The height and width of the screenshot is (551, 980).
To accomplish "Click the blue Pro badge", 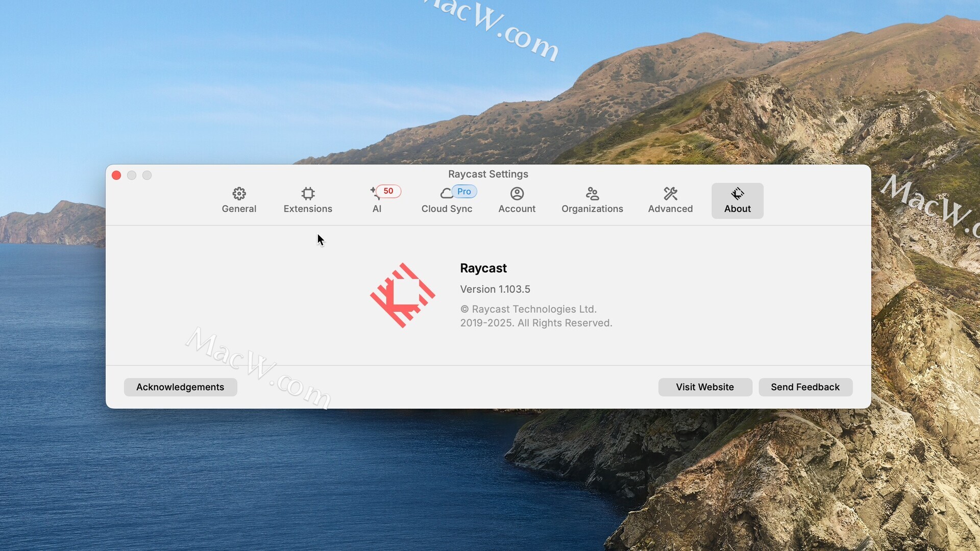I will (464, 191).
